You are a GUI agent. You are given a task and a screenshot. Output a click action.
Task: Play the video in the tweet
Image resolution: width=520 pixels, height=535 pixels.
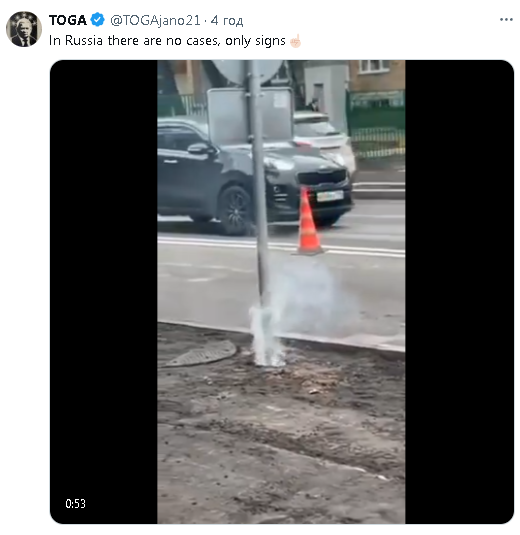281,292
